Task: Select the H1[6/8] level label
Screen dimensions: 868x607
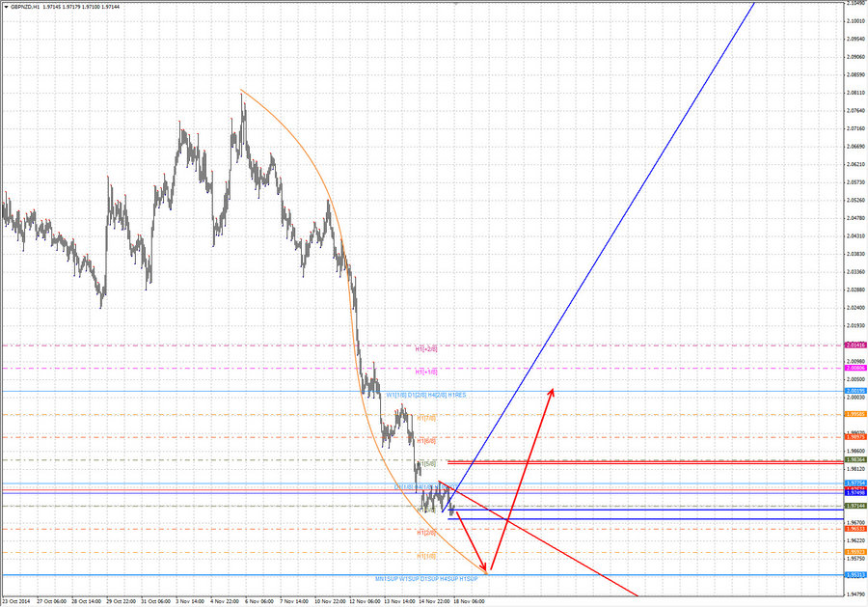Action: pyautogui.click(x=426, y=441)
